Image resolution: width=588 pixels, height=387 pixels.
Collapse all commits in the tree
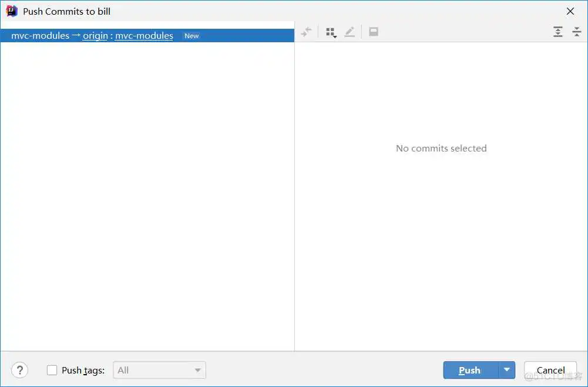[x=577, y=32]
